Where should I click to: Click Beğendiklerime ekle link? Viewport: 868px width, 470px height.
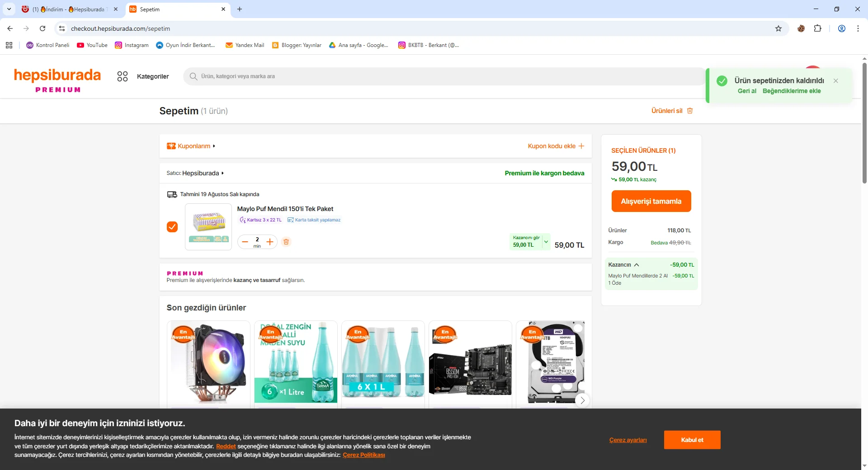[x=792, y=91]
